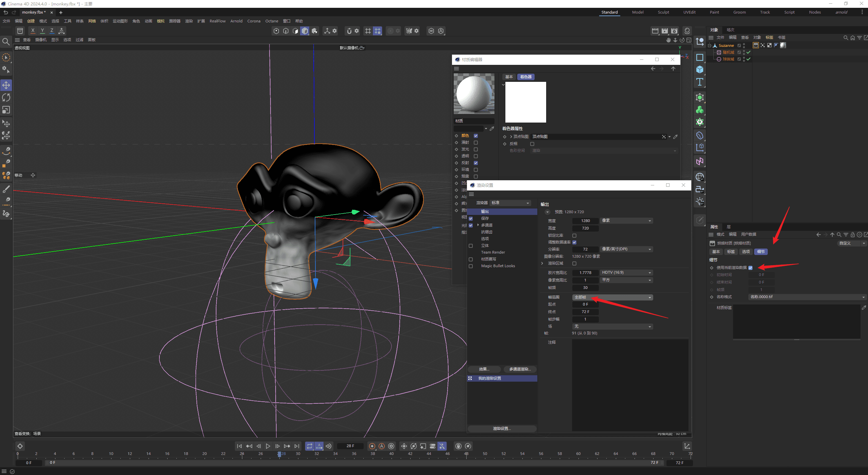Switch to the Sculpt layout tab
The height and width of the screenshot is (475, 868).
click(x=663, y=12)
